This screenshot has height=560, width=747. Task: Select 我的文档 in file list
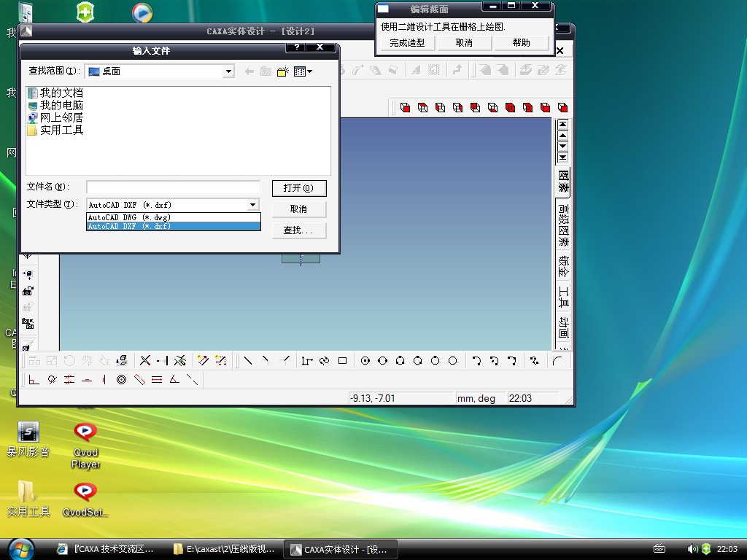(x=55, y=93)
